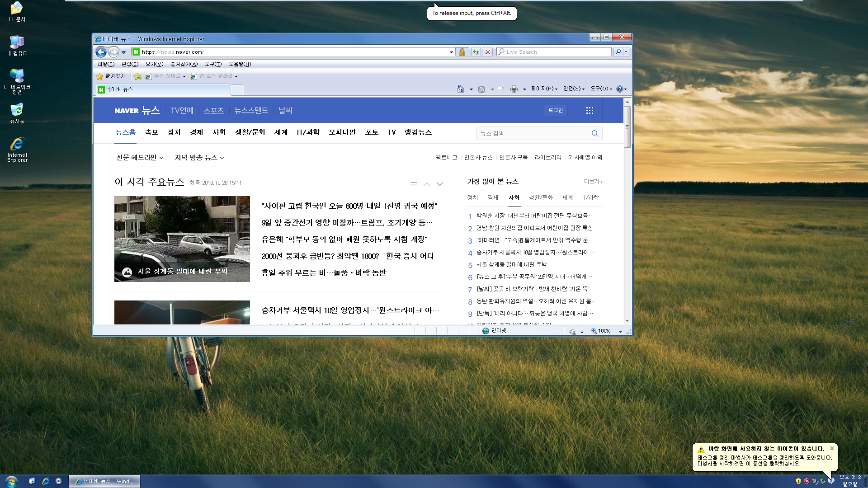Viewport: 868px width, 488px height.
Task: Open ranked article 5 서울 상계동 우박
Action: tap(511, 265)
